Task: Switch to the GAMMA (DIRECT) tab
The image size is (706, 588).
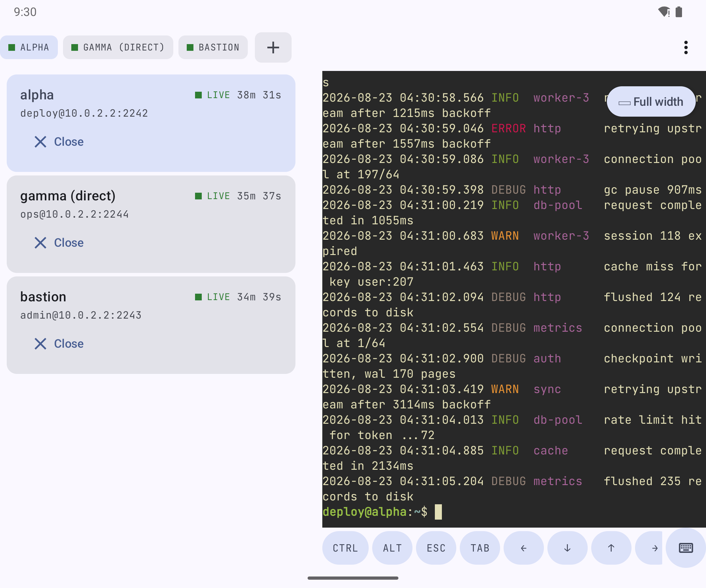Action: tap(118, 47)
